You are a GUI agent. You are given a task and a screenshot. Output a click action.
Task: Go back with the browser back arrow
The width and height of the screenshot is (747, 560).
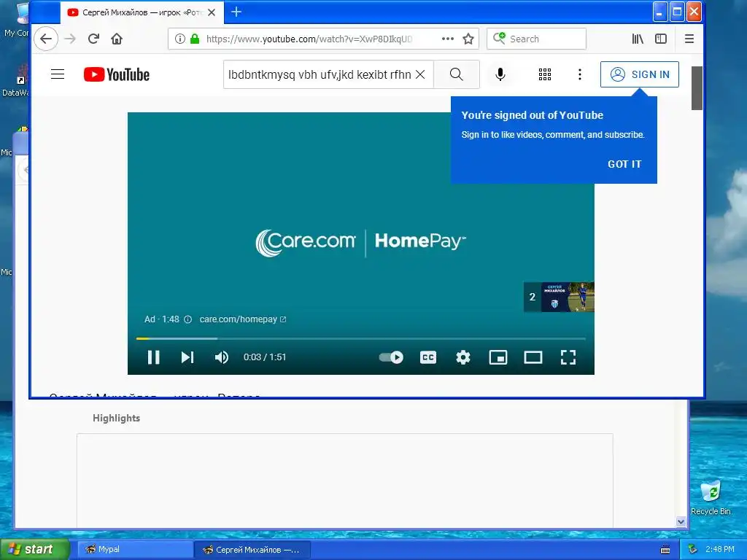coord(46,39)
